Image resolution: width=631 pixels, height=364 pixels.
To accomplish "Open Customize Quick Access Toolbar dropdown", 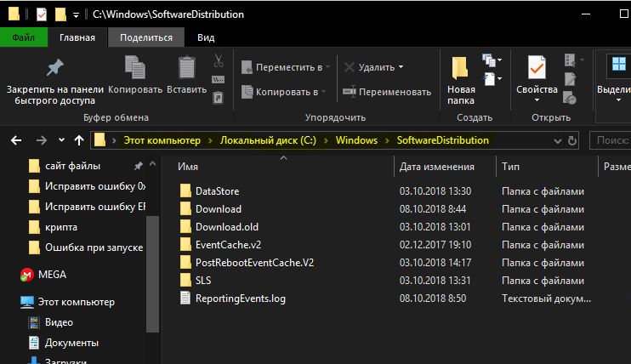I will 76,15.
